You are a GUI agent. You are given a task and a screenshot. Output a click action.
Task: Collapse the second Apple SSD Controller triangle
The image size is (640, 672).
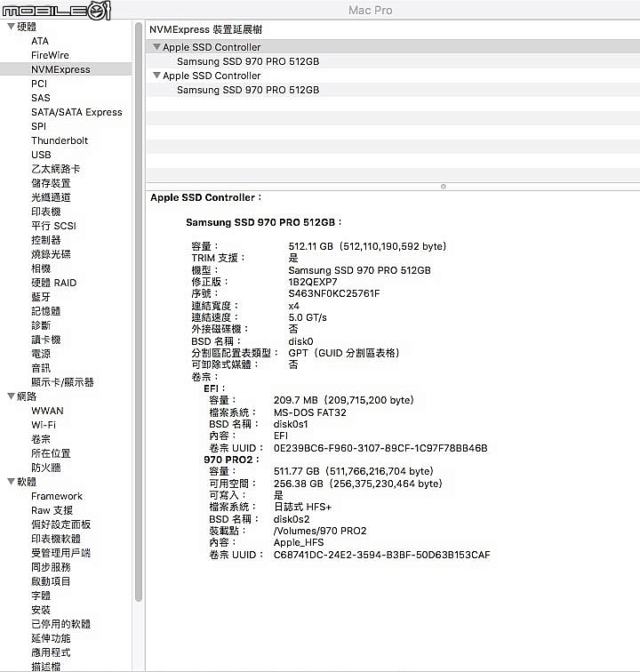click(x=157, y=76)
